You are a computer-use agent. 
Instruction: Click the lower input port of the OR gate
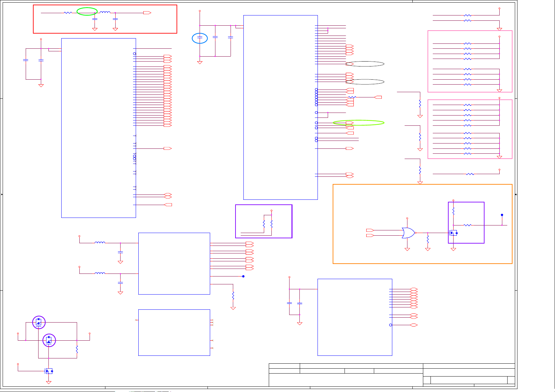coord(370,235)
